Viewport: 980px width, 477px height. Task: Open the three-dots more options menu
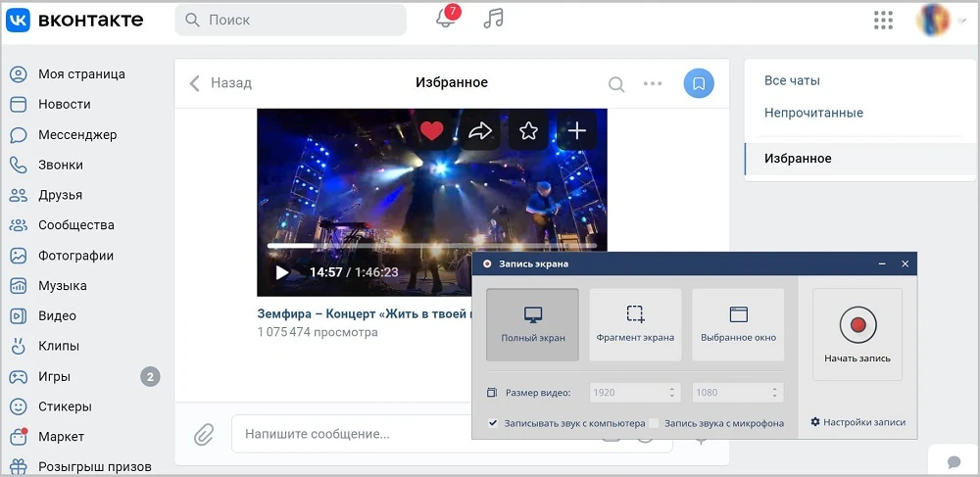tap(653, 83)
